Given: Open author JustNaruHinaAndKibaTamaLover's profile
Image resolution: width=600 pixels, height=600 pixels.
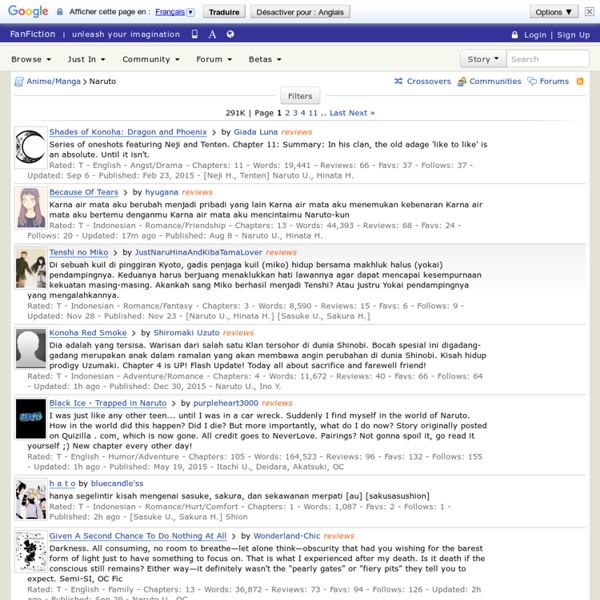Looking at the screenshot, I should 198,252.
